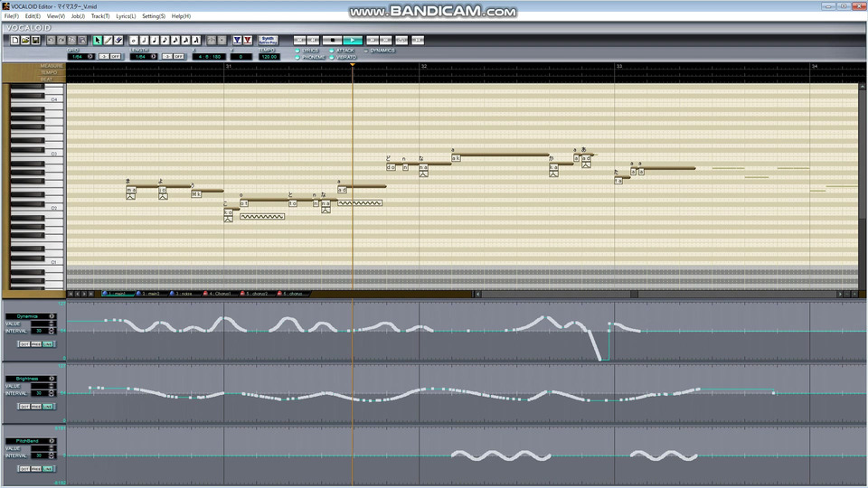The height and width of the screenshot is (488, 868).
Task: Toggle the ATTACK display indicator
Action: (332, 51)
